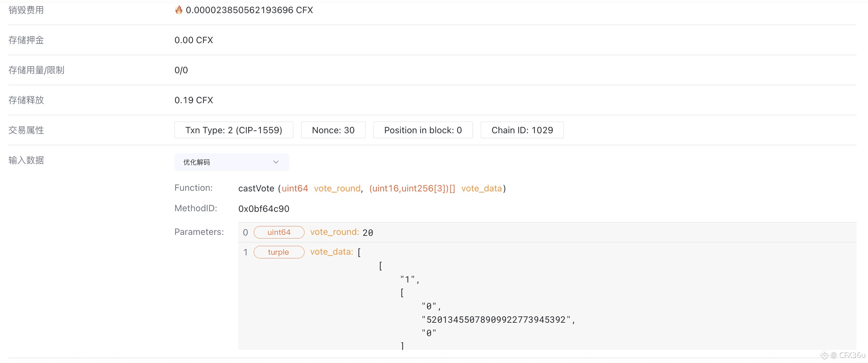Screen dimensions: 868x363
Task: Click the burn fee flame icon
Action: click(x=179, y=10)
